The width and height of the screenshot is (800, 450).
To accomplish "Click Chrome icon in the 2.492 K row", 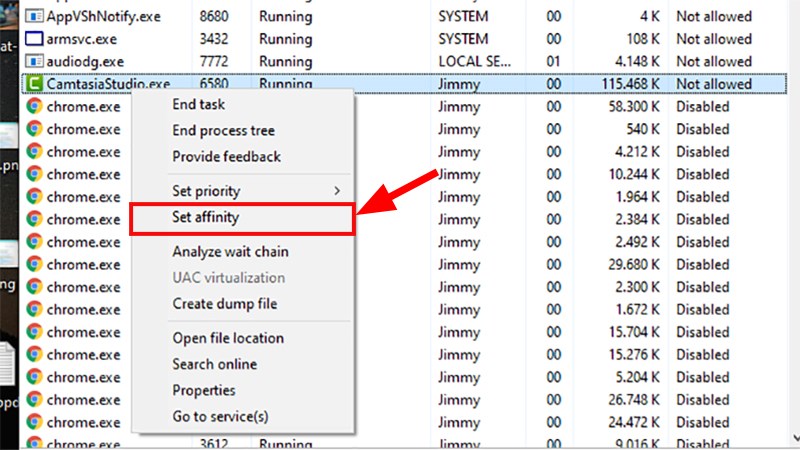I will 34,241.
